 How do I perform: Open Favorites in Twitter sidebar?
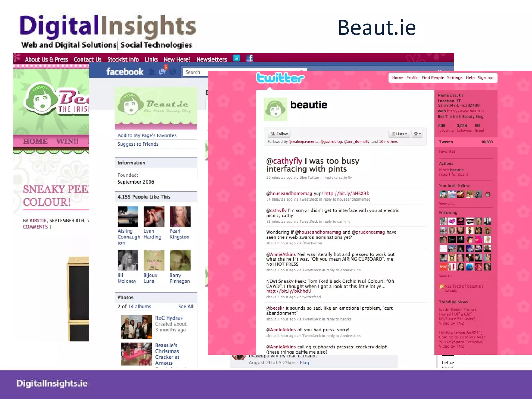tap(447, 151)
